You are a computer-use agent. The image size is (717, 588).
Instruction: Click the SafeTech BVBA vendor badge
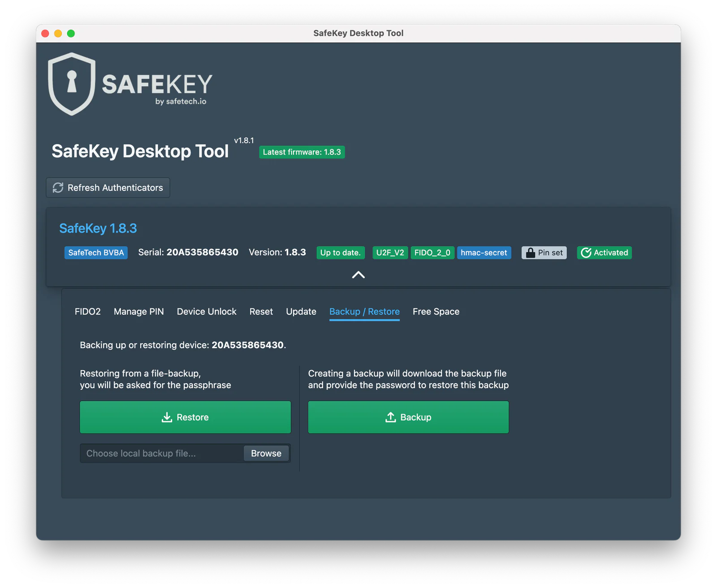96,253
